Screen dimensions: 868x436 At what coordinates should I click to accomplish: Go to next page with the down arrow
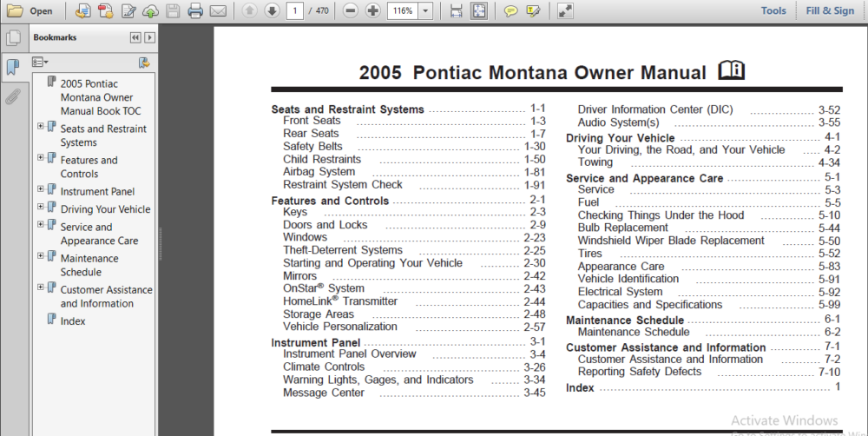272,10
